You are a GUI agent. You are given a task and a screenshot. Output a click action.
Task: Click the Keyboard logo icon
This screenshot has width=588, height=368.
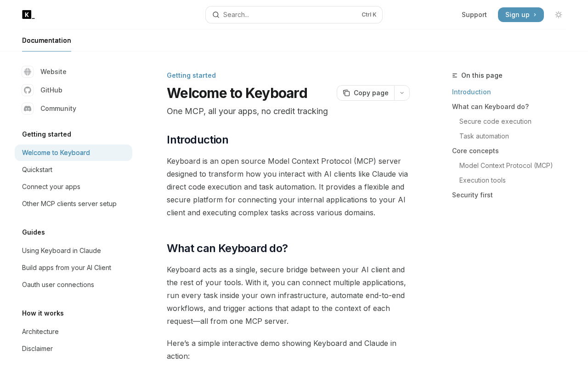(x=28, y=15)
